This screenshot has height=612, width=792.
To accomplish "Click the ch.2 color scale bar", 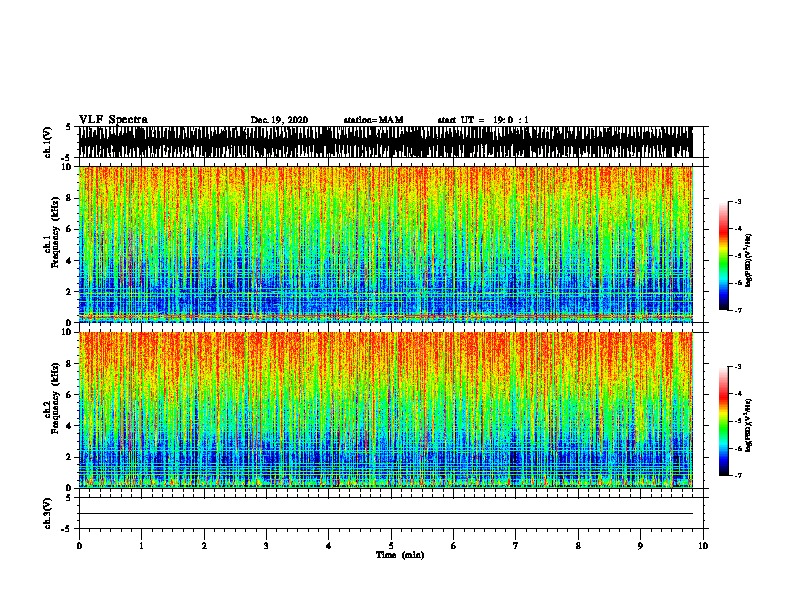I will [x=724, y=421].
